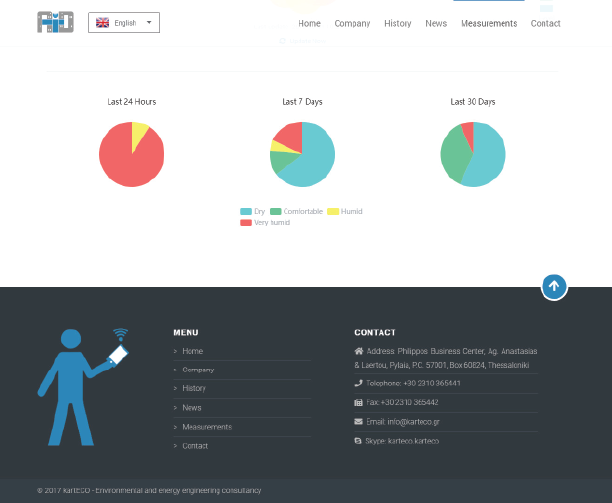Toggle the Dry legend entry

point(253,211)
